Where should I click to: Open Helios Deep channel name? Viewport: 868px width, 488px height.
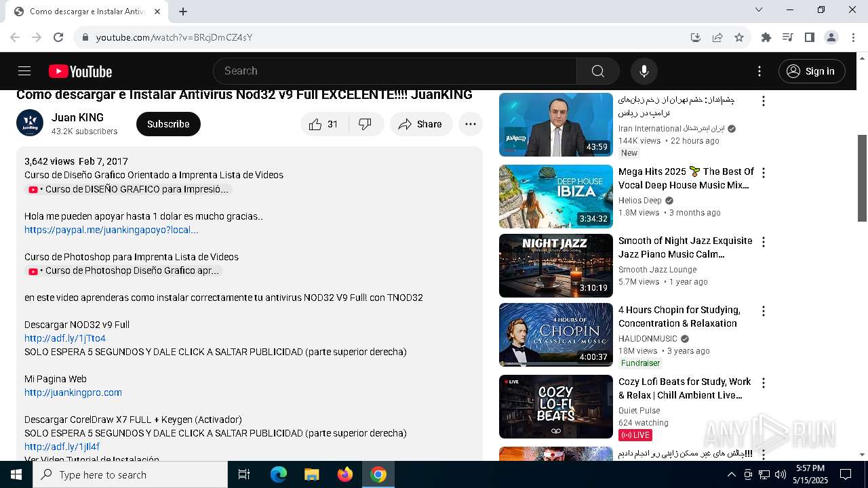tap(639, 201)
